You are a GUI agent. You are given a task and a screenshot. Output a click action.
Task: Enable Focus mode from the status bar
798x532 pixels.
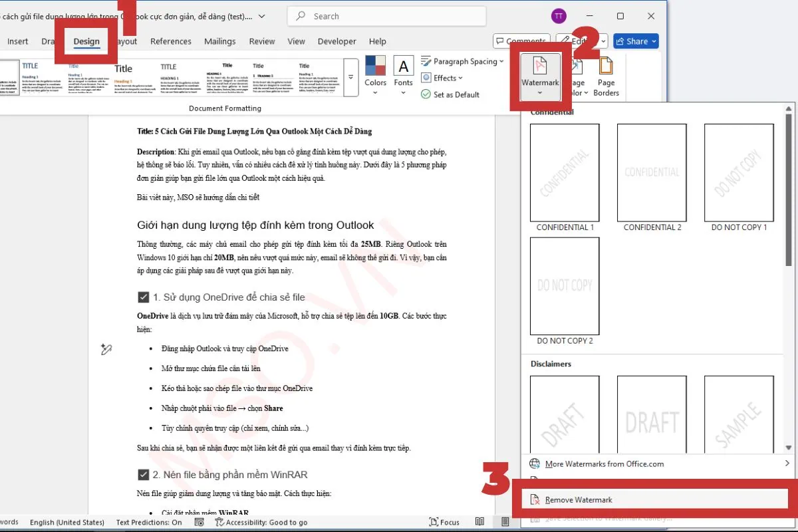click(x=444, y=522)
